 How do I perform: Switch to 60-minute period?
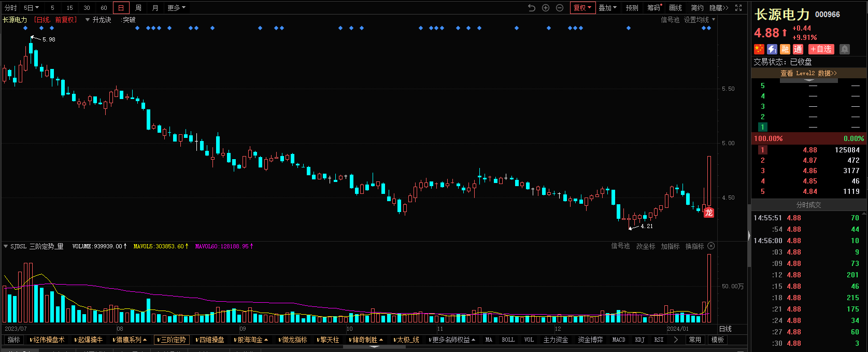tap(104, 8)
